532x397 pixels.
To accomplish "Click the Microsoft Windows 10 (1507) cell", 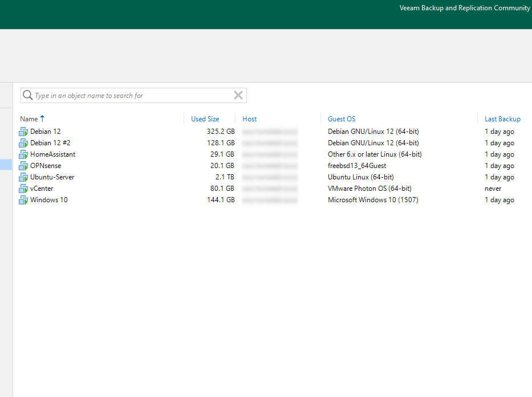I will pyautogui.click(x=373, y=200).
